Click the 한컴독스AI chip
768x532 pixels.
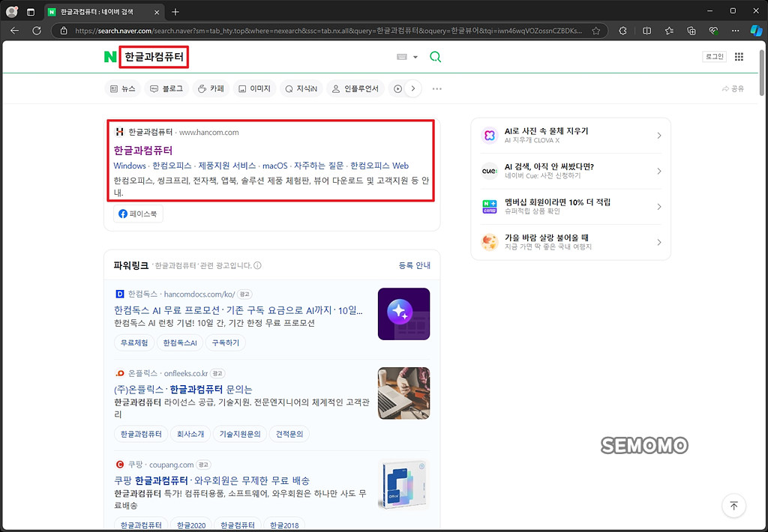pos(180,342)
